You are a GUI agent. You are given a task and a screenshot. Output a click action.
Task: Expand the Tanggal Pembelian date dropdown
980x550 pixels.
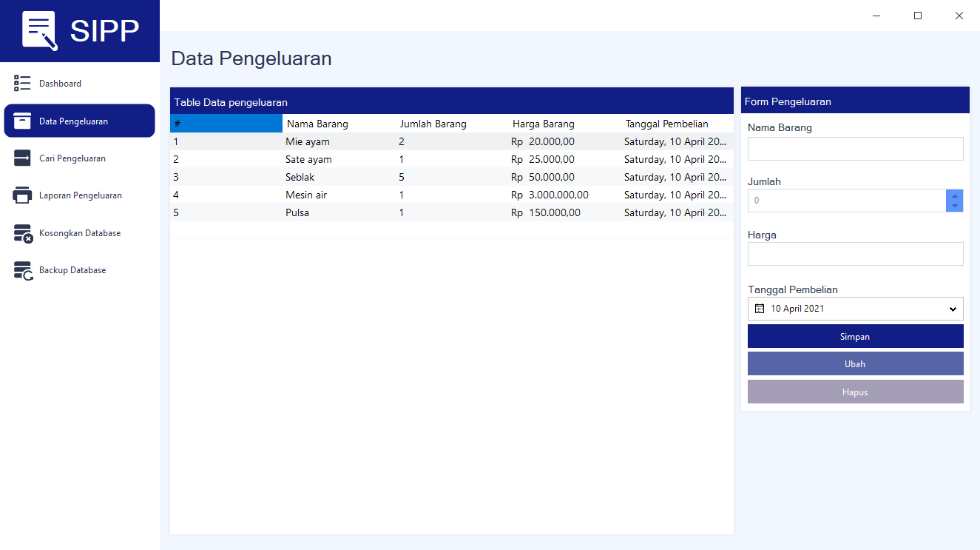click(953, 309)
